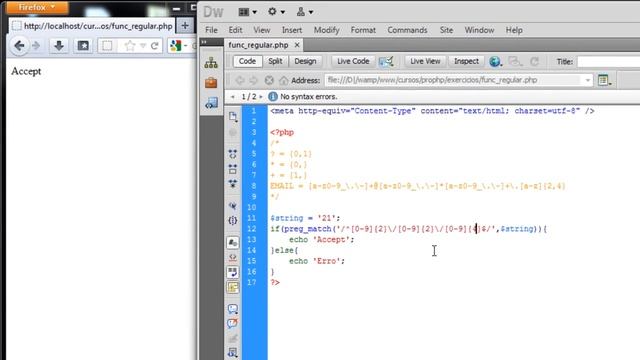
Task: Click the Balance Braces icon
Action: (233, 221)
